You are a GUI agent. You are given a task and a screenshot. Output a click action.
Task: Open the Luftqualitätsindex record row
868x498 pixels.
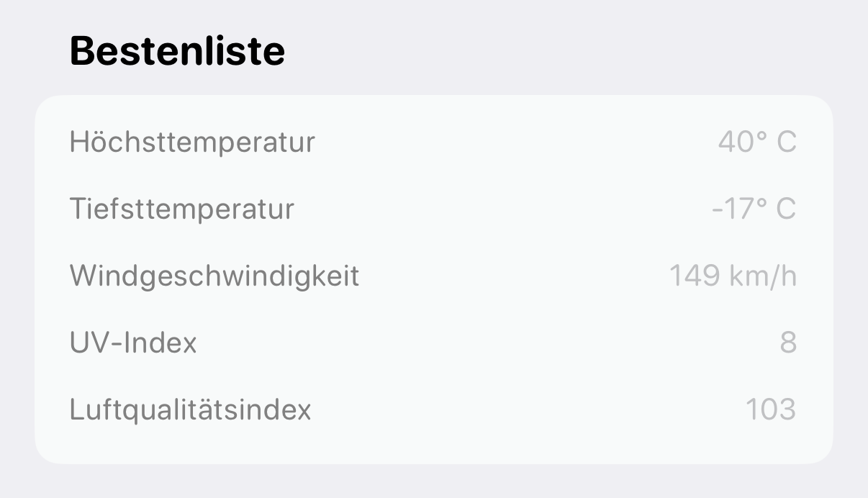coord(434,409)
